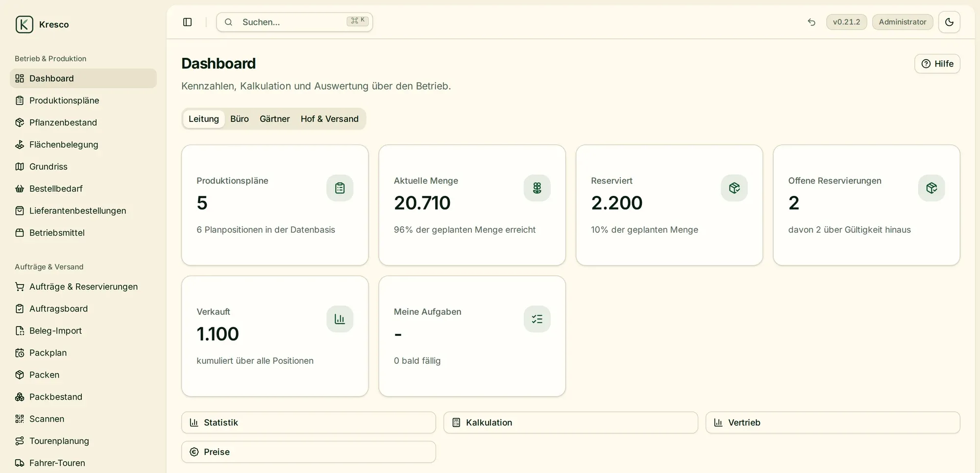The height and width of the screenshot is (473, 980).
Task: Click the Bestellbedarf basket icon
Action: 20,189
